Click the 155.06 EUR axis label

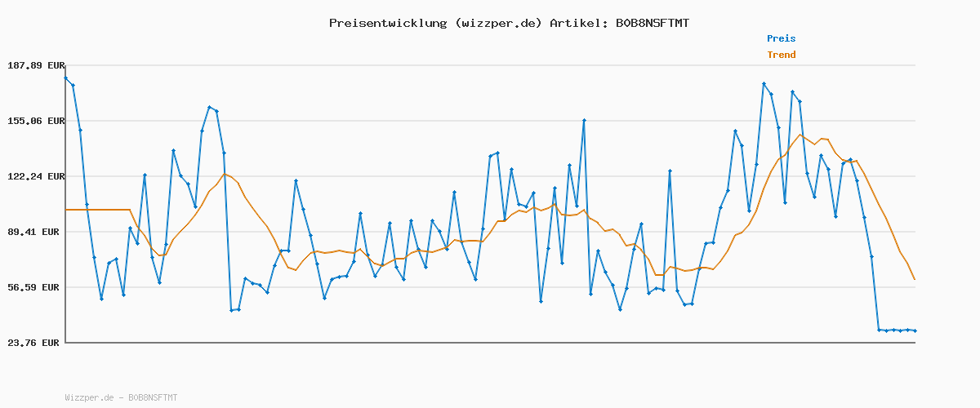(35, 121)
